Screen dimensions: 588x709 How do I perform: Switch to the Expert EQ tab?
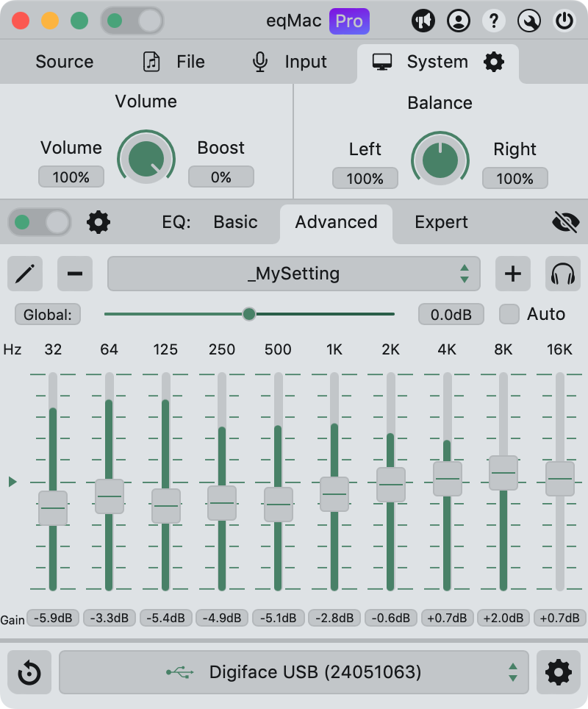[x=441, y=222]
